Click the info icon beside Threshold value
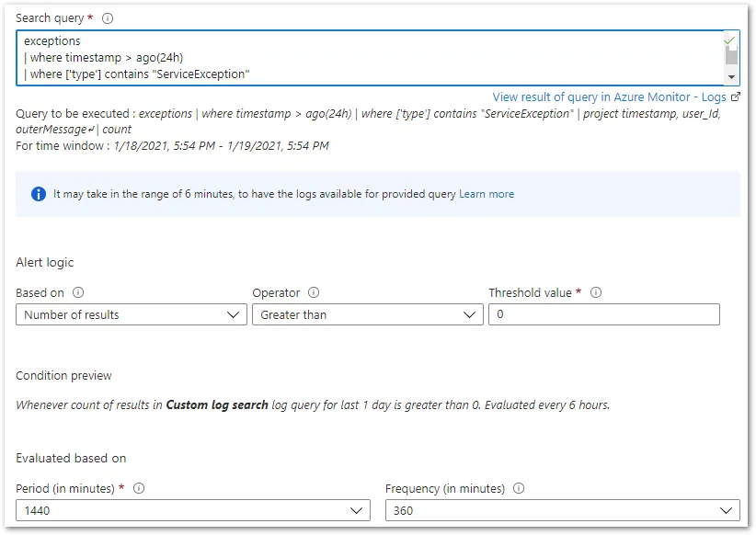The height and width of the screenshot is (535, 756). tap(596, 293)
